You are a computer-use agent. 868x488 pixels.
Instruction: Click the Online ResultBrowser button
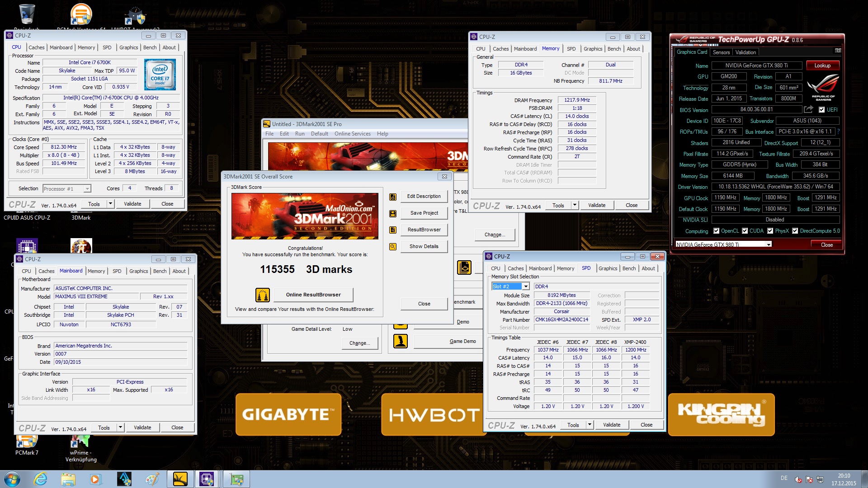point(313,295)
